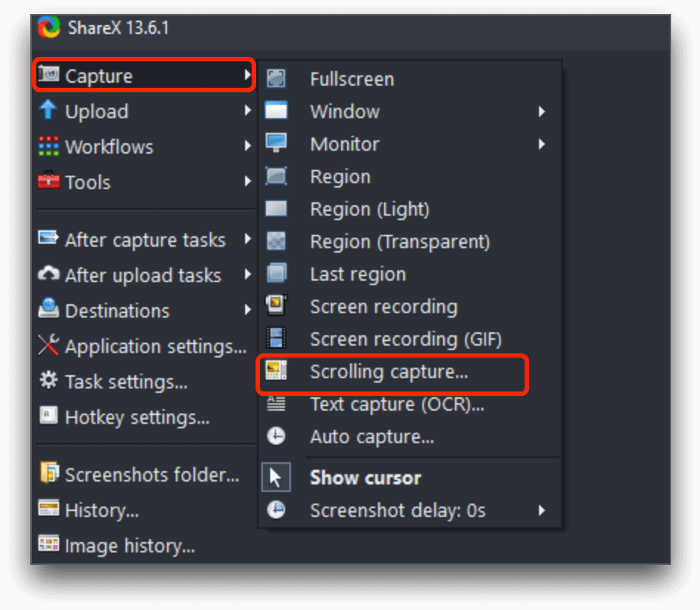Select the Fullscreen capture icon
Image resolution: width=700 pixels, height=610 pixels.
pos(276,79)
